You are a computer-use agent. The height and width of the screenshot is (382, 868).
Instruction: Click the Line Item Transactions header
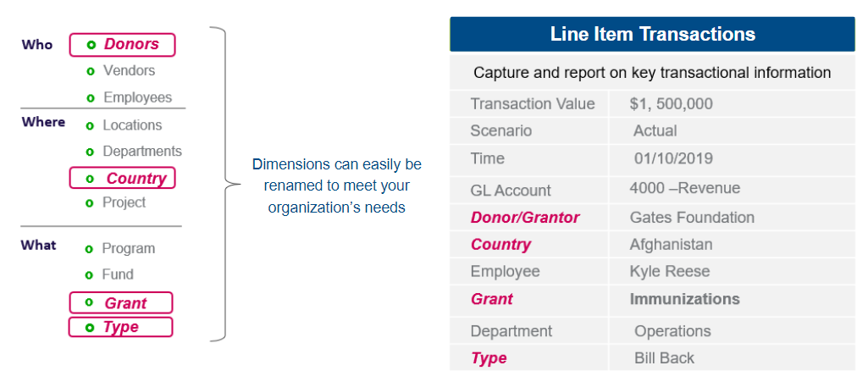coord(653,35)
